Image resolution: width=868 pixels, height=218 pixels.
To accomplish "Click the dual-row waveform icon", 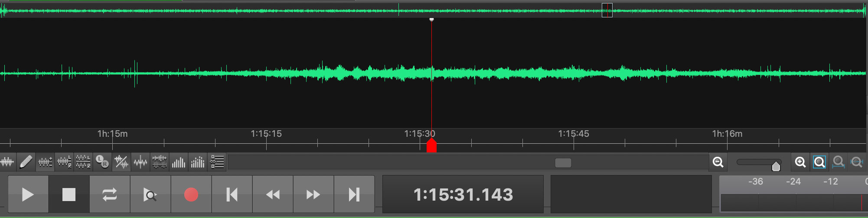I will (x=160, y=162).
